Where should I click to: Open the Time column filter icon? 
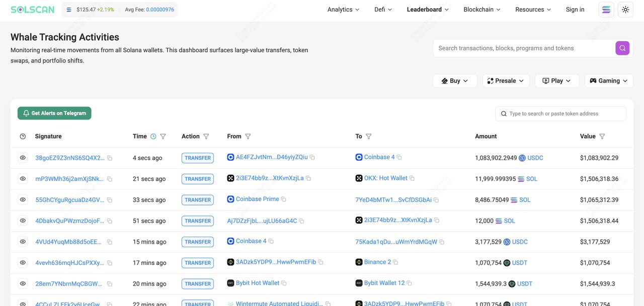pos(163,136)
